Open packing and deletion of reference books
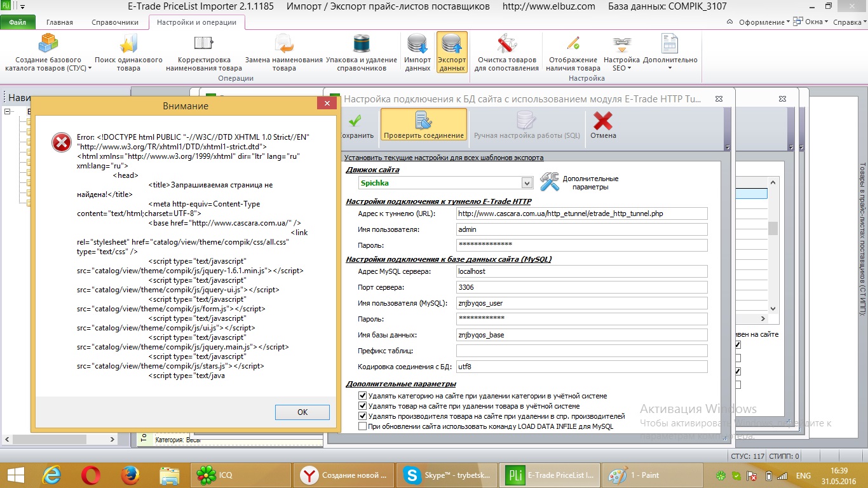This screenshot has width=868, height=488. click(362, 53)
